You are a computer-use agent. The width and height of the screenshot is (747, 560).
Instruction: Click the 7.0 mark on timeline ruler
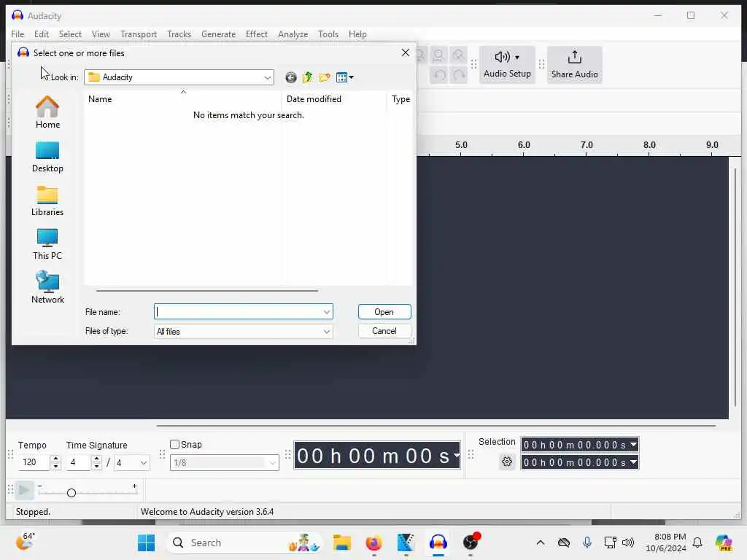tap(587, 145)
